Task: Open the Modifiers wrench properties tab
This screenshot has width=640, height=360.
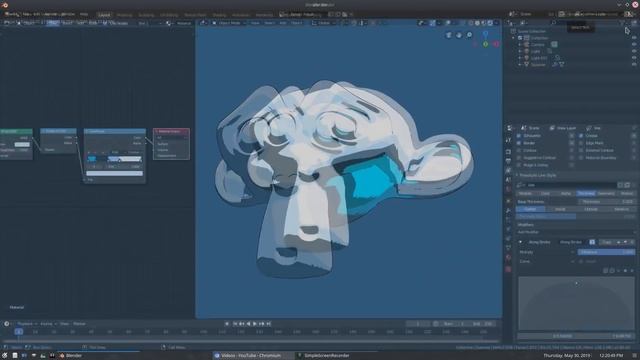Action: (x=509, y=210)
